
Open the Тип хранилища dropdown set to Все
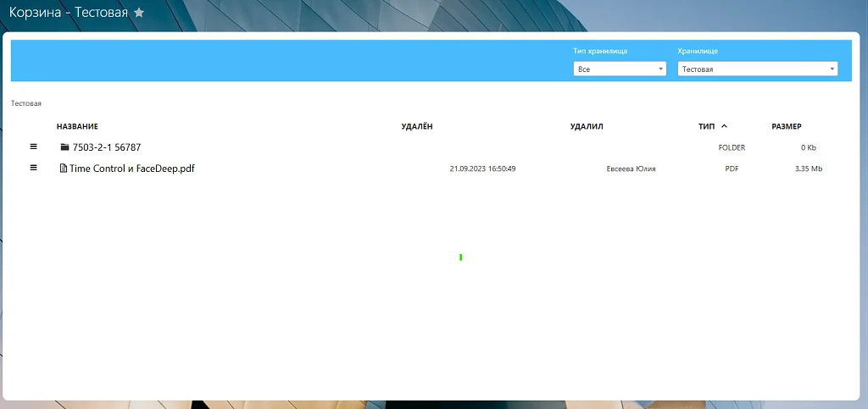pyautogui.click(x=620, y=69)
